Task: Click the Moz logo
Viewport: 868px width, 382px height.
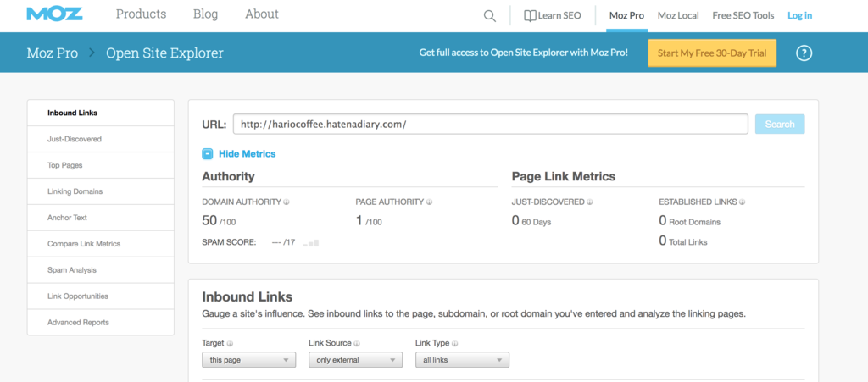Action: (x=55, y=14)
